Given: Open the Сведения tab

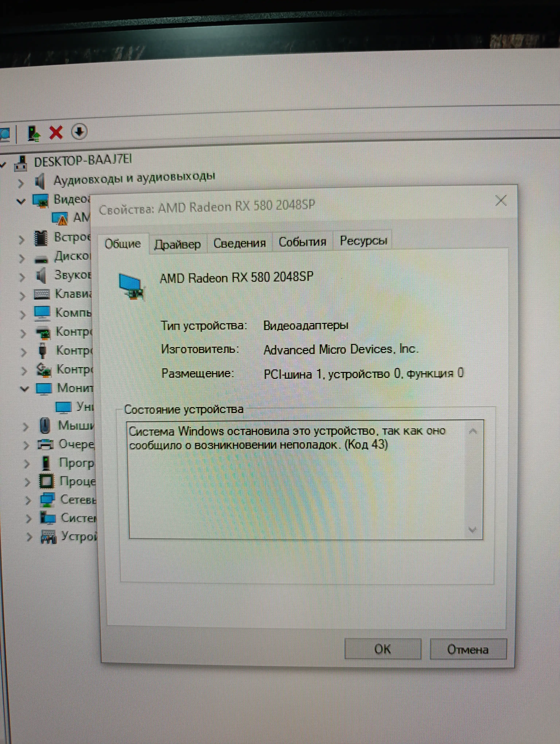Looking at the screenshot, I should pyautogui.click(x=240, y=243).
